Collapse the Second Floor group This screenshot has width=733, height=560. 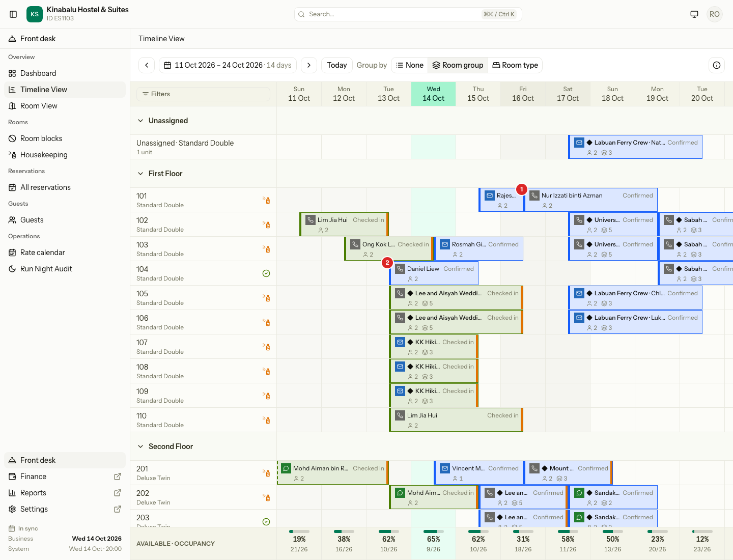tap(140, 446)
